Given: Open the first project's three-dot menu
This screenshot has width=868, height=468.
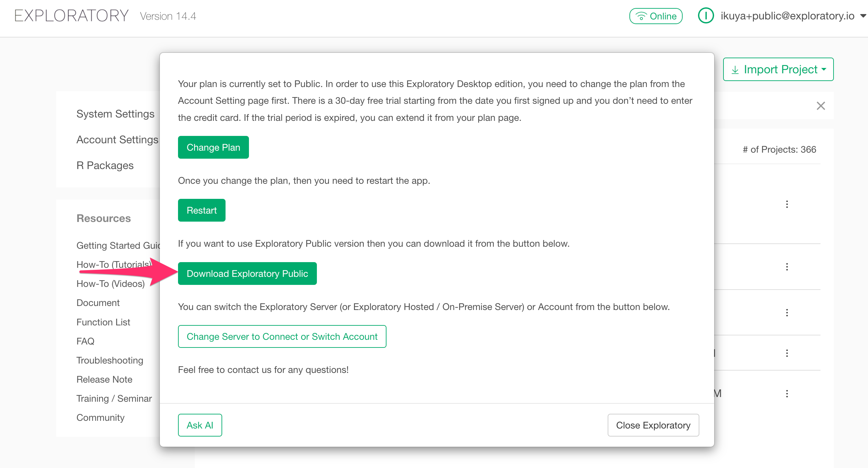Looking at the screenshot, I should (x=786, y=204).
